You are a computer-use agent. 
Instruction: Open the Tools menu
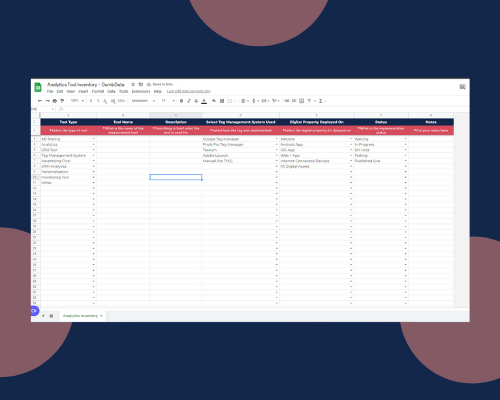(124, 91)
